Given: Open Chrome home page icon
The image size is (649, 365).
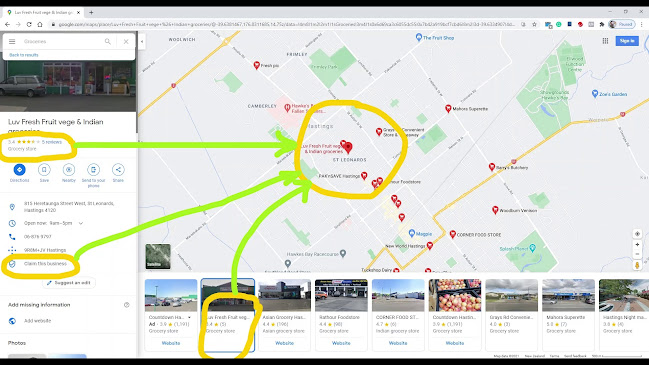Looking at the screenshot, I should click(40, 24).
